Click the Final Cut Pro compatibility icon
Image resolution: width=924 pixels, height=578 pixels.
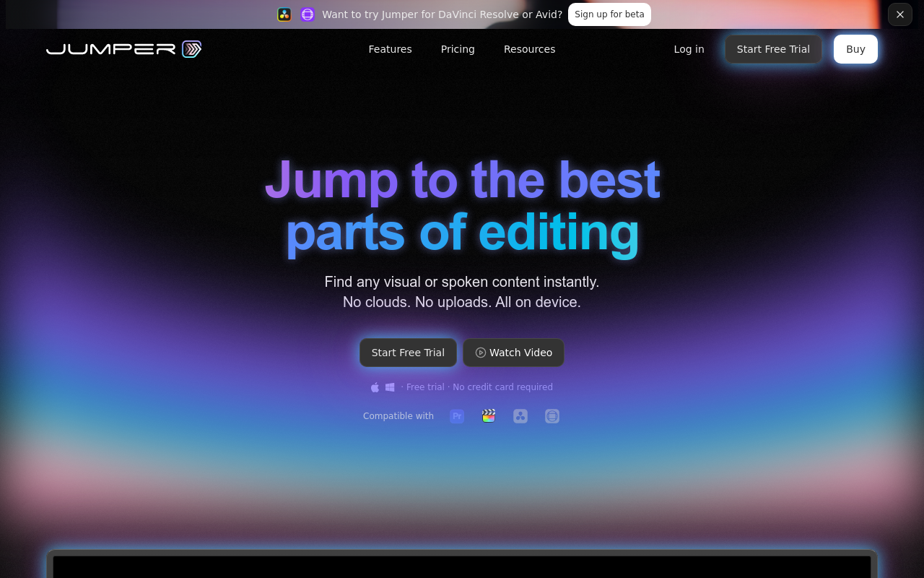[489, 416]
